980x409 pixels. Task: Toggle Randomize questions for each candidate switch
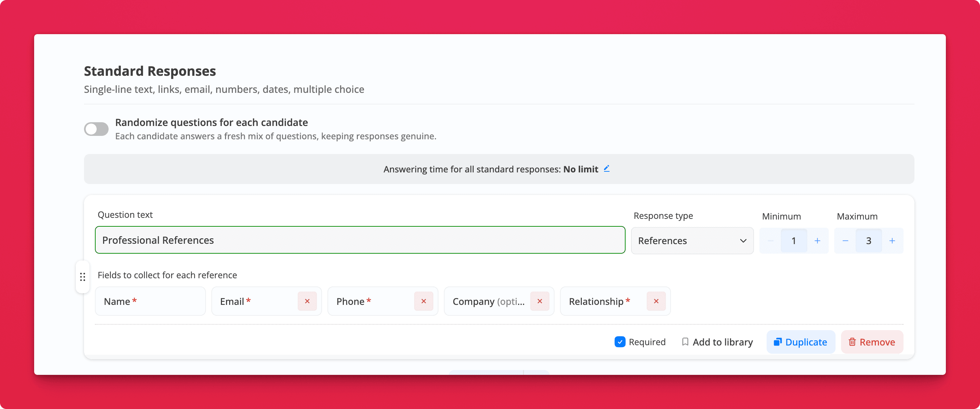96,129
